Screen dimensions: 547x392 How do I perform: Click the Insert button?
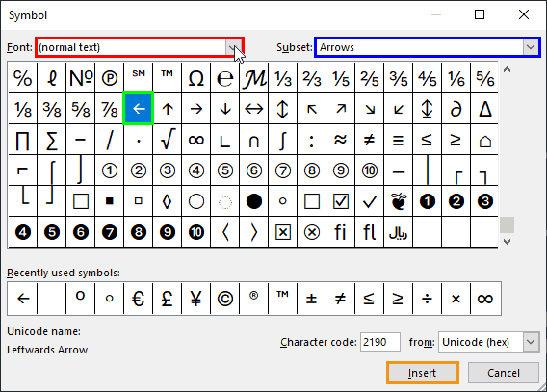point(423,373)
